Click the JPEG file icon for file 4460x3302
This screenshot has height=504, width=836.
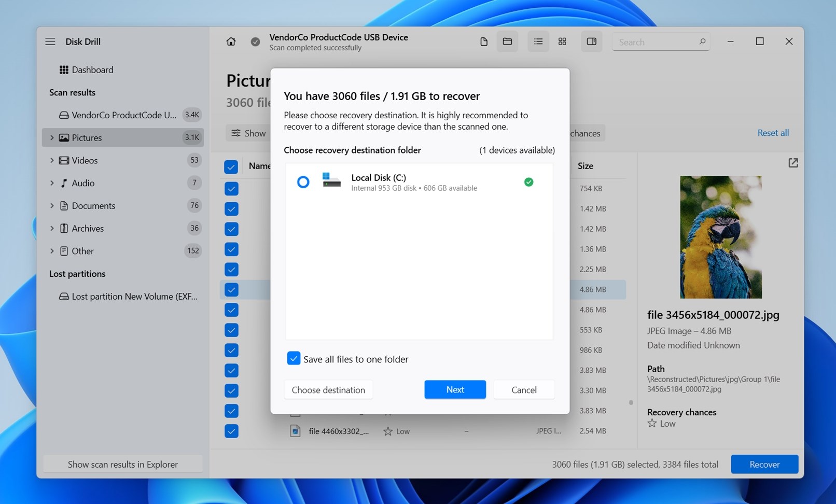295,431
